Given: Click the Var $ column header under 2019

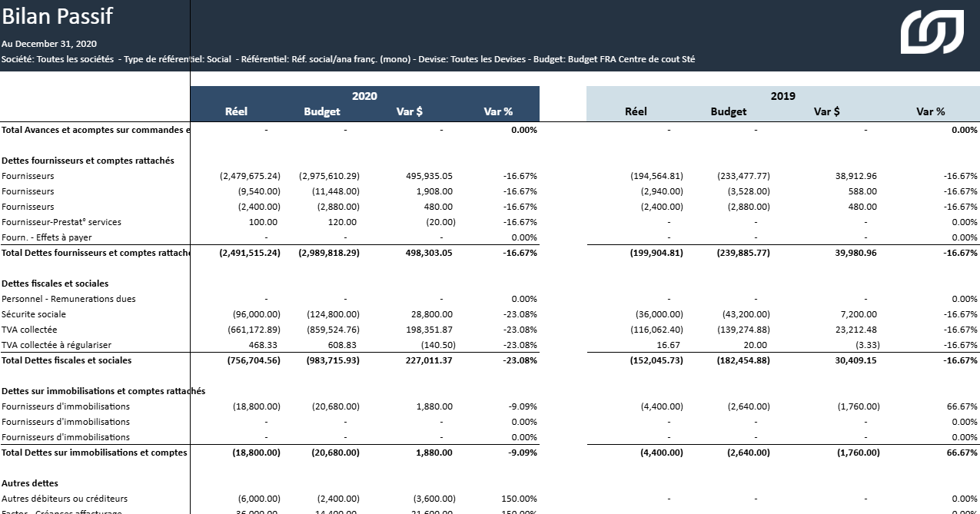Looking at the screenshot, I should pyautogui.click(x=827, y=112).
